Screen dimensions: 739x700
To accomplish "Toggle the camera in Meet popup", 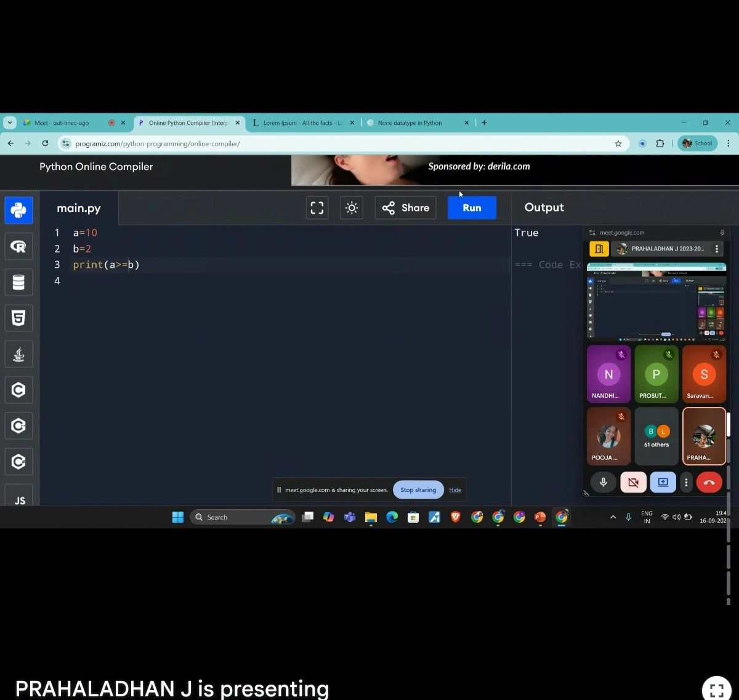I will [633, 483].
